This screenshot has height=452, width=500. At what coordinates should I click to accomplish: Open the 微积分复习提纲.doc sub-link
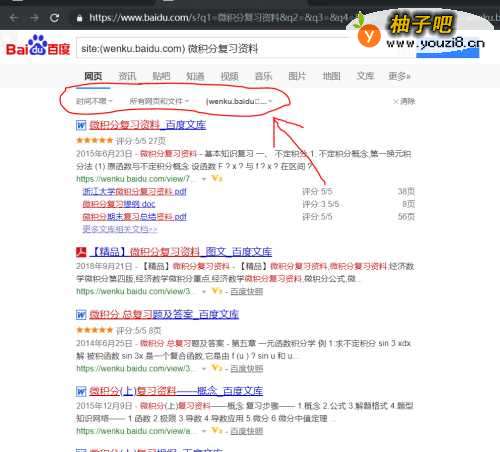(x=119, y=204)
